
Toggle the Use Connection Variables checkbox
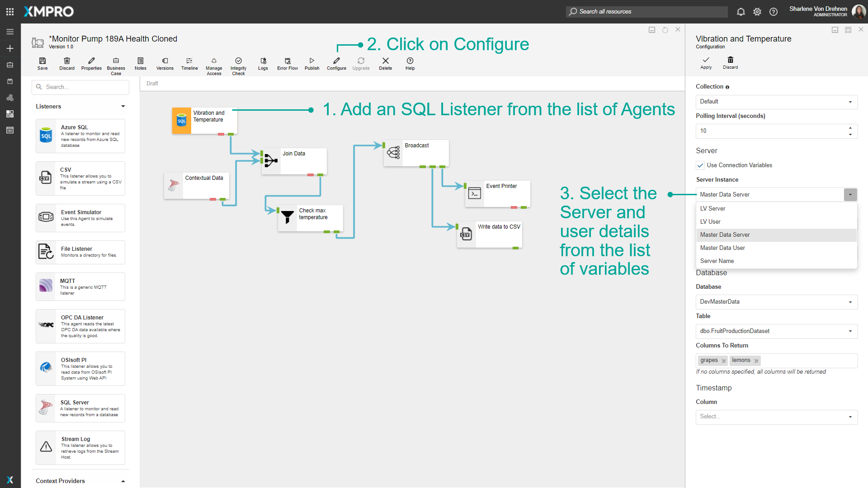pos(700,165)
